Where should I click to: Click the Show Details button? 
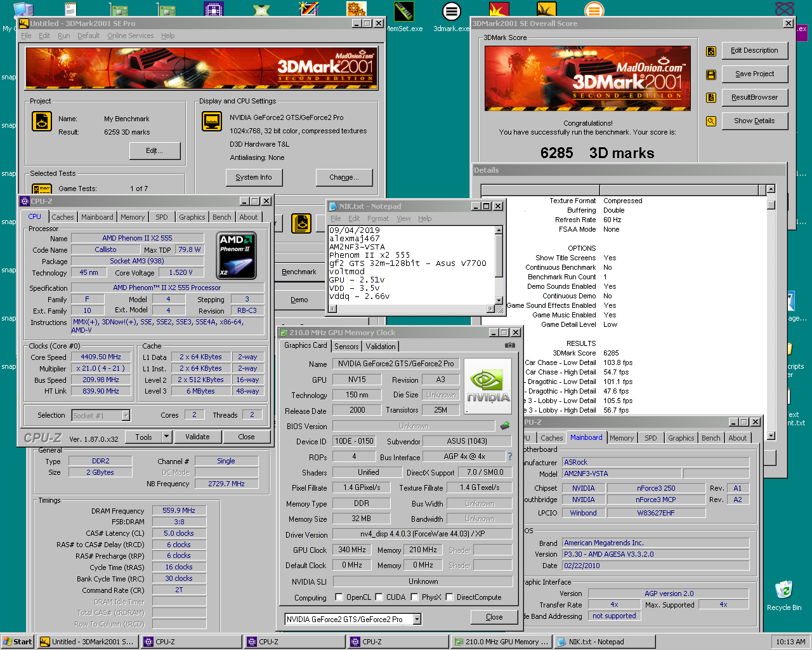pyautogui.click(x=754, y=121)
